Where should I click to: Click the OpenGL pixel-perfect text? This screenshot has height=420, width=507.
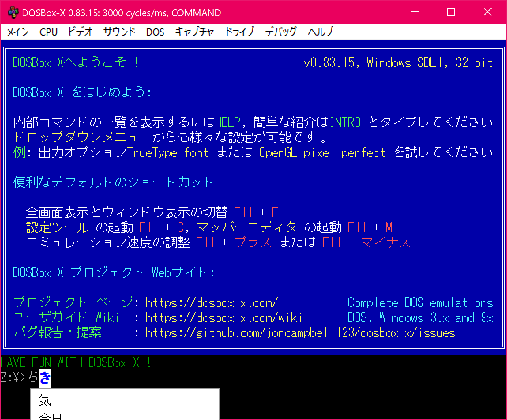[322, 153]
